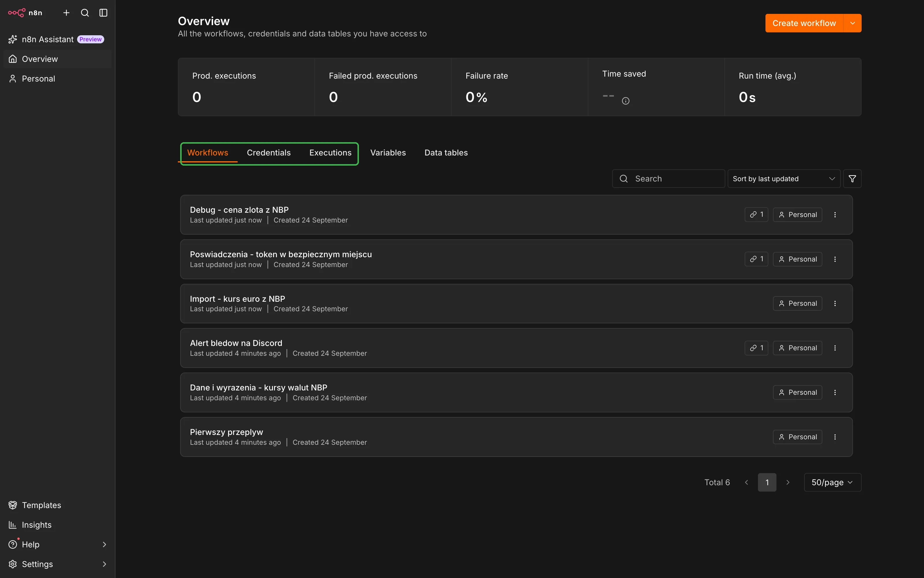Open the Personal project in sidebar

click(57, 78)
